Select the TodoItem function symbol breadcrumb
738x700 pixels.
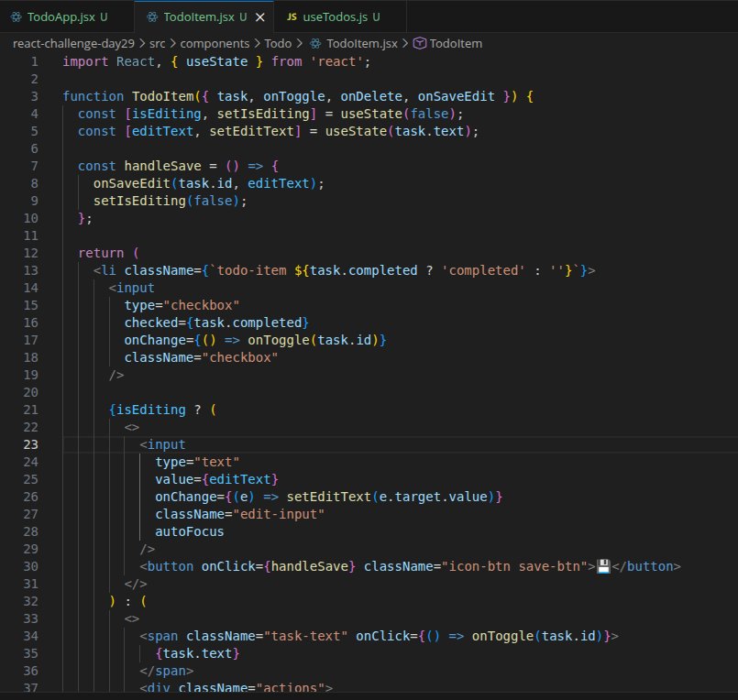(456, 43)
